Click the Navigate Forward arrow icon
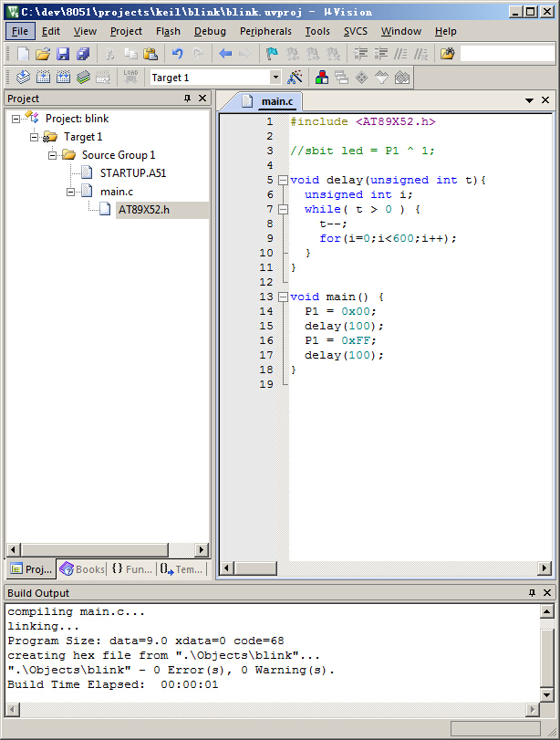560x740 pixels. [x=244, y=54]
